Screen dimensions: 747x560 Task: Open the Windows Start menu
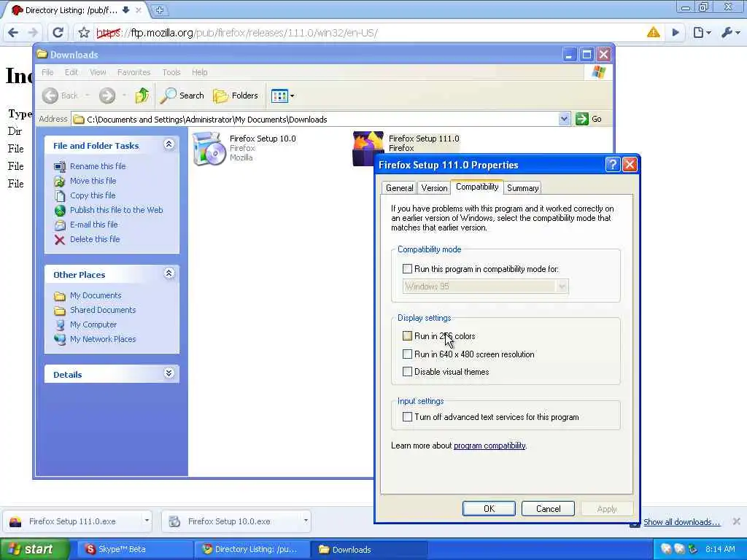click(x=34, y=549)
